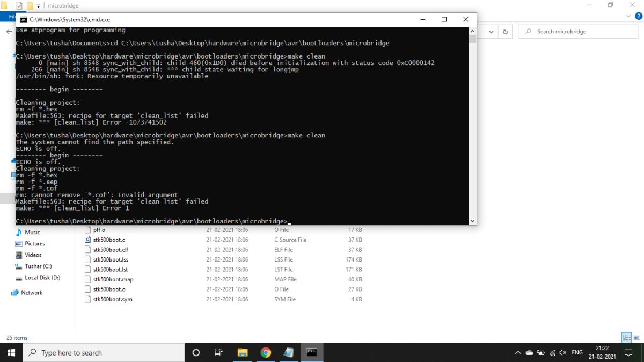Switch to Large icons view in Explorer
644x362 pixels.
[x=636, y=338]
